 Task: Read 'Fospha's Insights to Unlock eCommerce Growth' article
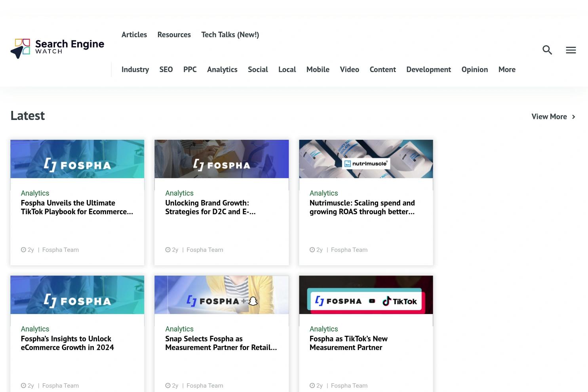click(x=67, y=343)
